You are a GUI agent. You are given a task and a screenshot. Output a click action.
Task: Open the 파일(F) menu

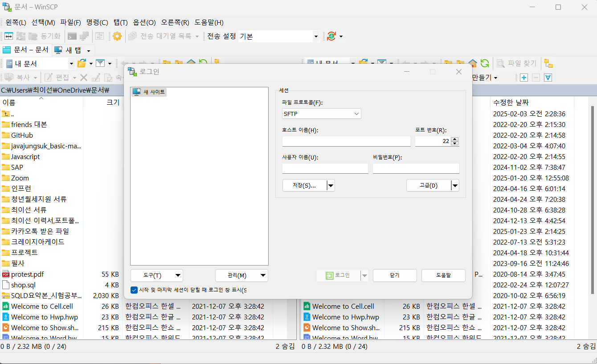pyautogui.click(x=70, y=22)
